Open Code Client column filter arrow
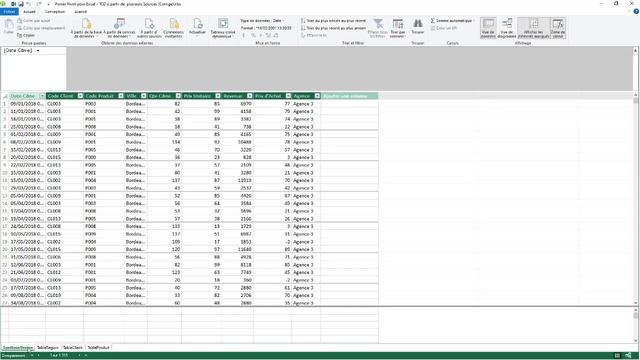 tap(80, 96)
